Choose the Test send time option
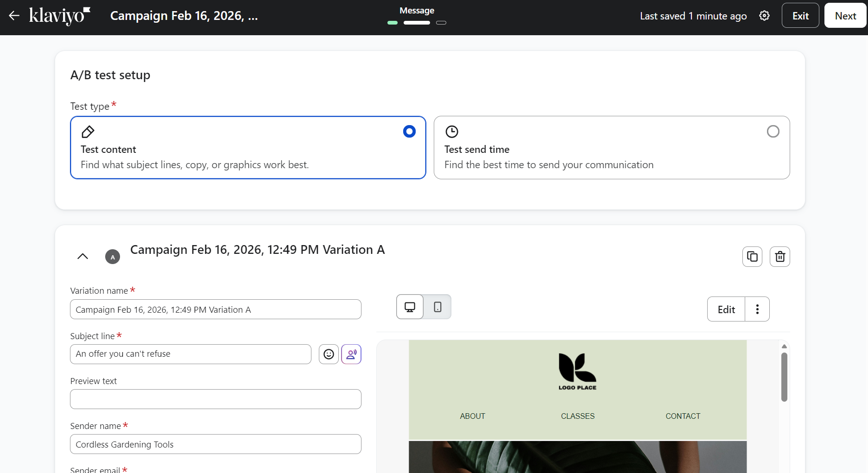 click(773, 131)
